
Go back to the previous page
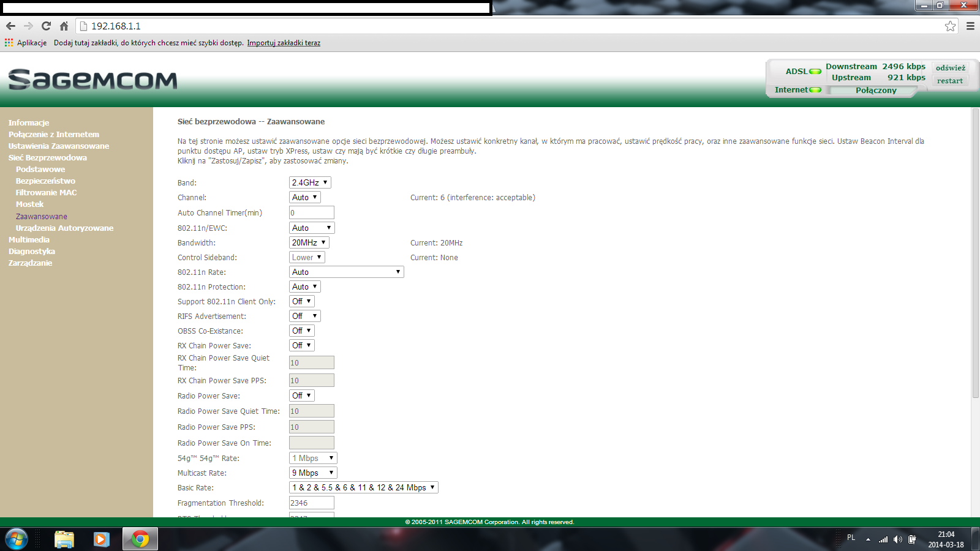(x=10, y=26)
